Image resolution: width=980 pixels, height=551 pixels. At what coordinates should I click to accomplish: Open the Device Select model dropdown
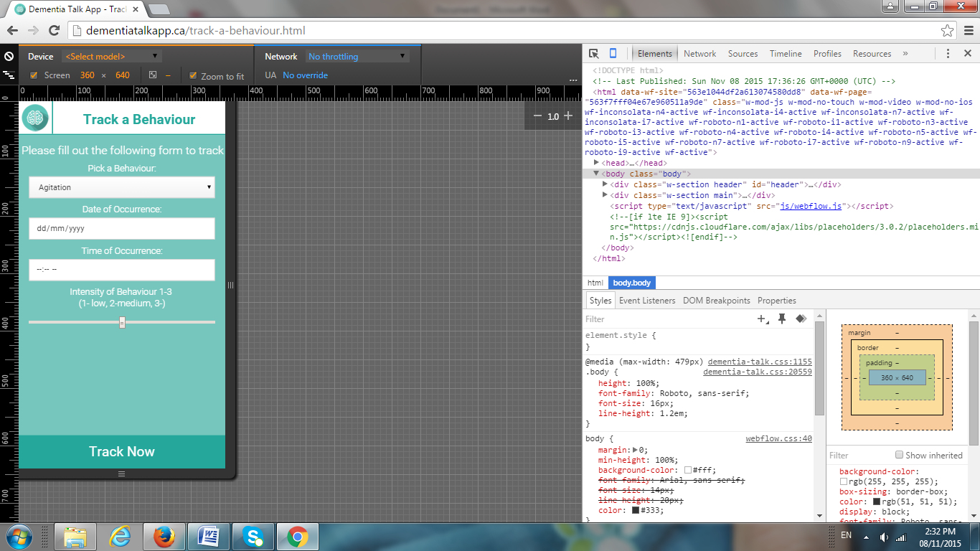[111, 57]
